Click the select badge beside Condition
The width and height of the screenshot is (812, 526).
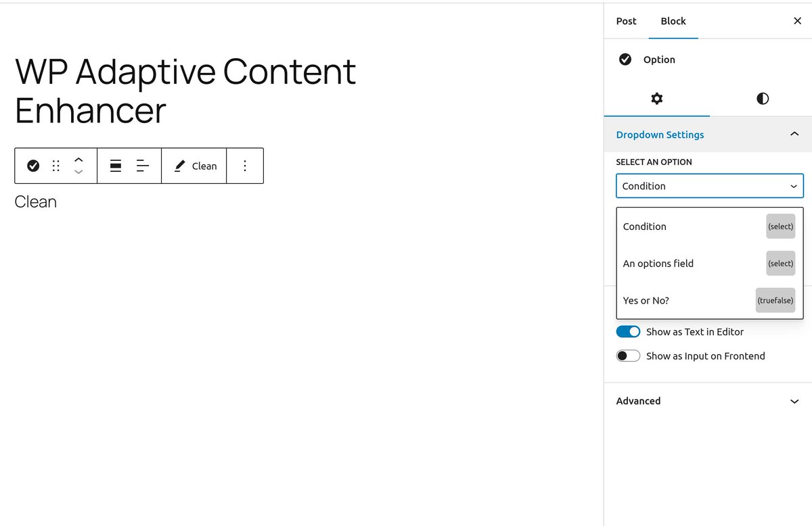click(781, 226)
